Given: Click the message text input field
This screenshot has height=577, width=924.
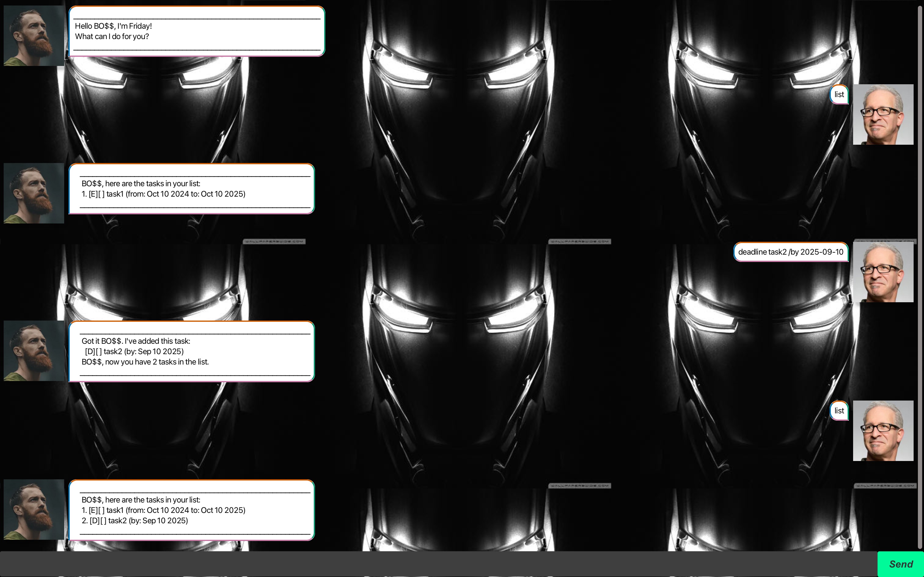Looking at the screenshot, I should 438,564.
